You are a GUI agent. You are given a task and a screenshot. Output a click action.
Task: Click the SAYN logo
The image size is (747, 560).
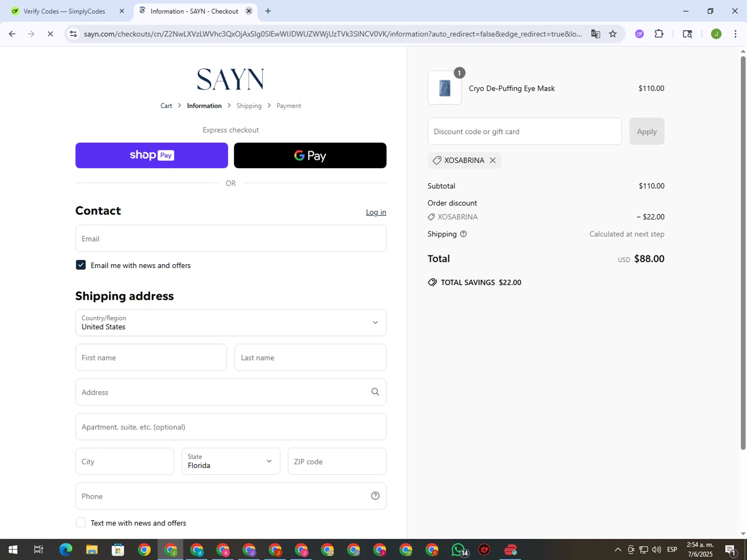[231, 79]
